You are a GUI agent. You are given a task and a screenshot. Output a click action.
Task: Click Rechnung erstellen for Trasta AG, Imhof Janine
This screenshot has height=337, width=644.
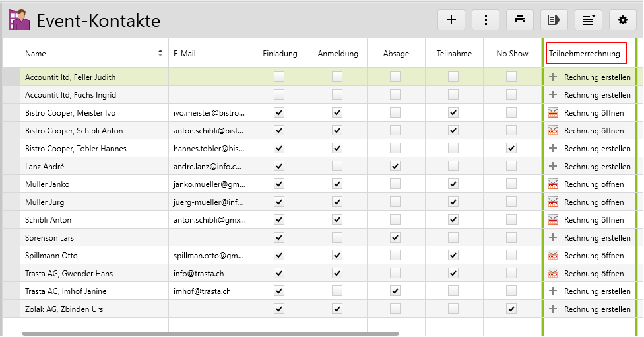pyautogui.click(x=597, y=291)
